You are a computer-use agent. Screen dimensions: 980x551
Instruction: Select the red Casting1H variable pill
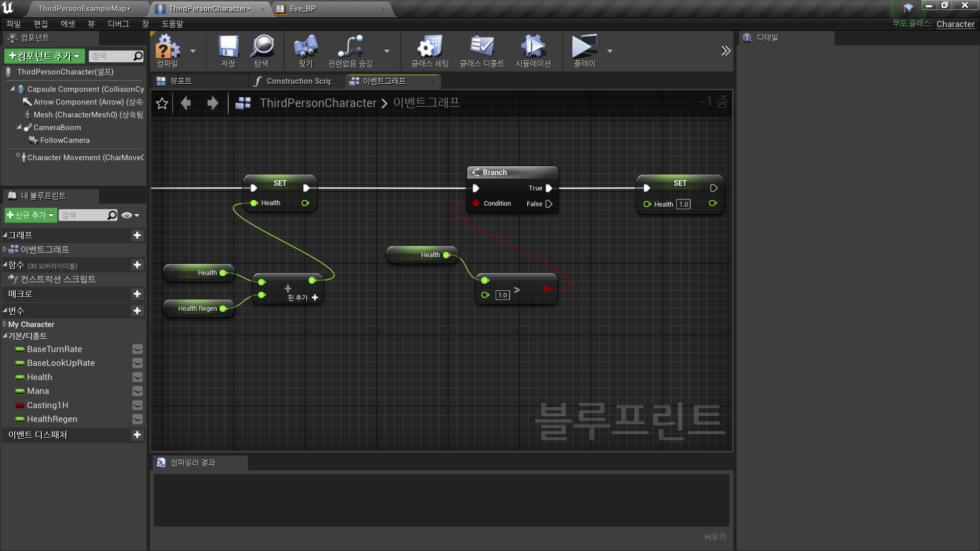[20, 405]
